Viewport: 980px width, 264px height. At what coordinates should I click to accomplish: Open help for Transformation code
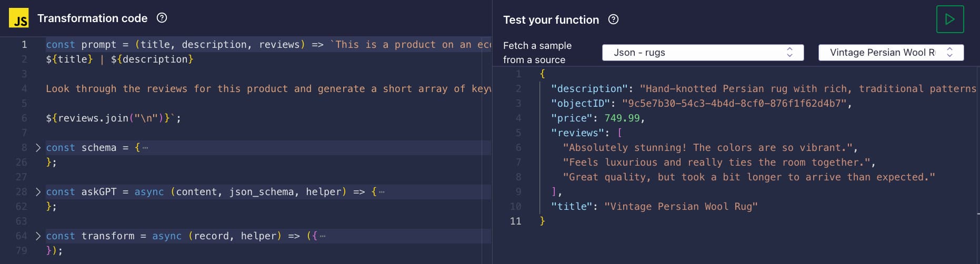pos(162,18)
